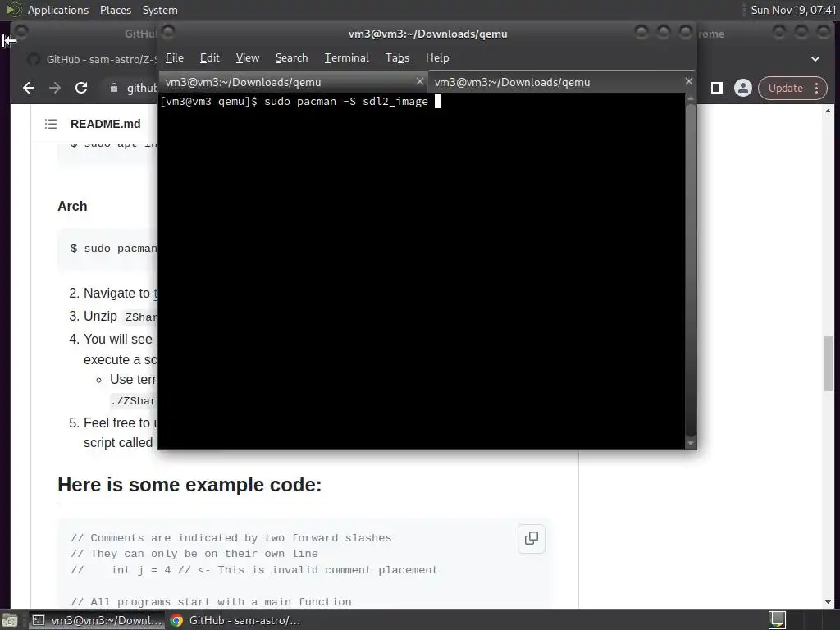Switch to the second terminal tab
Viewport: 840px width, 630px height.
[561, 82]
